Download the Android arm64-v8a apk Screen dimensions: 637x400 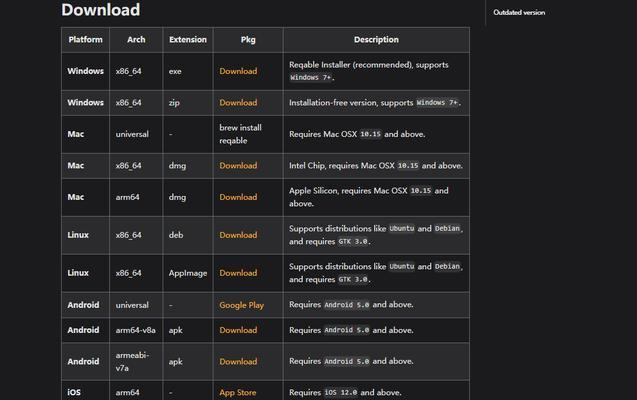click(x=238, y=330)
